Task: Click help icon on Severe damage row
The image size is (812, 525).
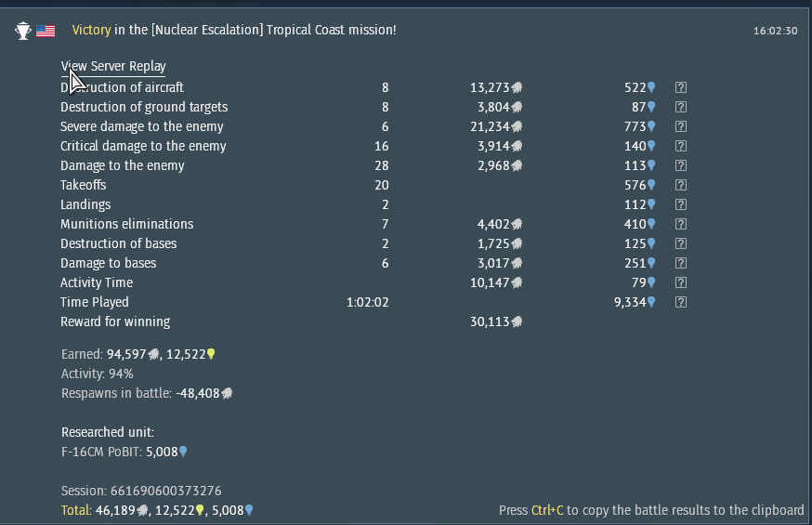Action: pyautogui.click(x=681, y=126)
